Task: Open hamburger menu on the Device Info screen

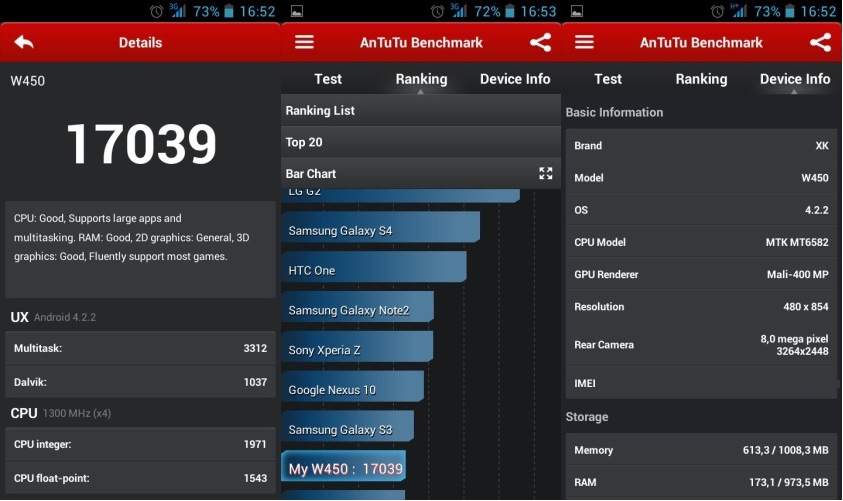Action: pyautogui.click(x=584, y=43)
